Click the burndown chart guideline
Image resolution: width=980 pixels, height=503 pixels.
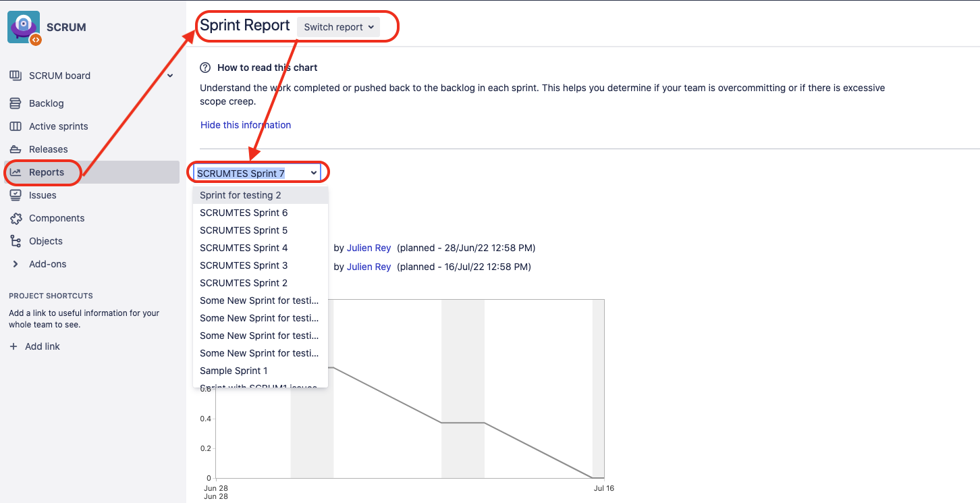(x=463, y=423)
